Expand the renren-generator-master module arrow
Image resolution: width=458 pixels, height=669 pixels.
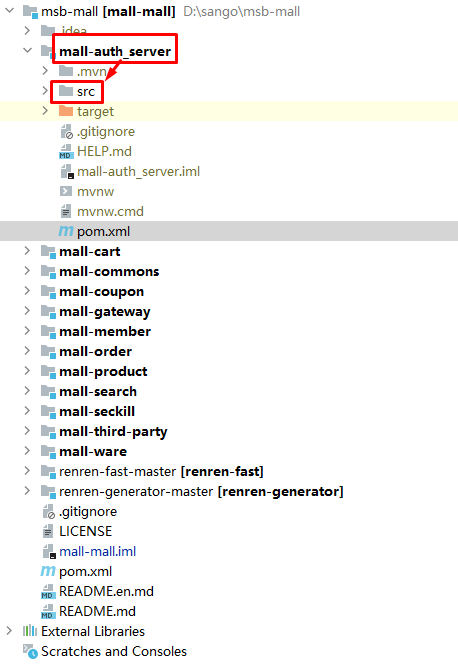(27, 491)
